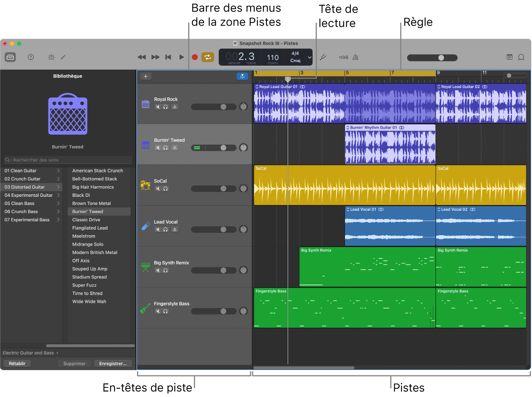Viewport: 532px width, 397px height.
Task: Select Classic Drive patch in the list
Action: [x=86, y=220]
